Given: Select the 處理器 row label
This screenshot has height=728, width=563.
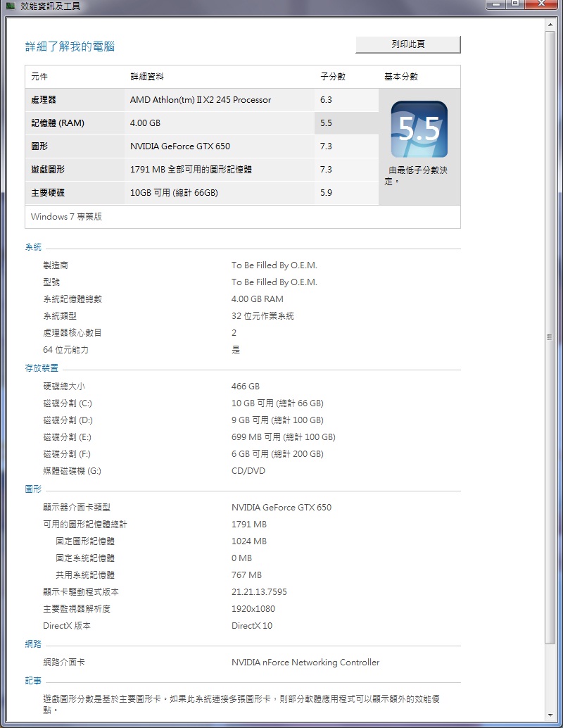Looking at the screenshot, I should pos(44,100).
